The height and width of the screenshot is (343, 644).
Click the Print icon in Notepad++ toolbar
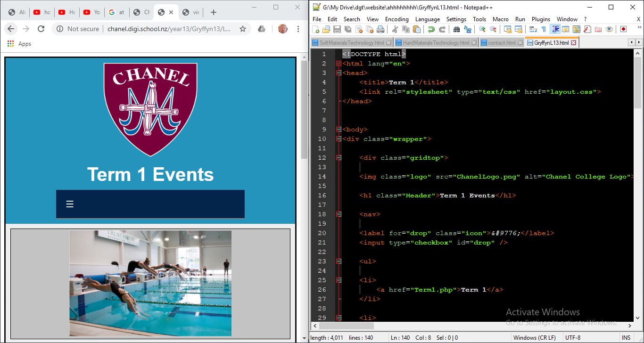380,29
